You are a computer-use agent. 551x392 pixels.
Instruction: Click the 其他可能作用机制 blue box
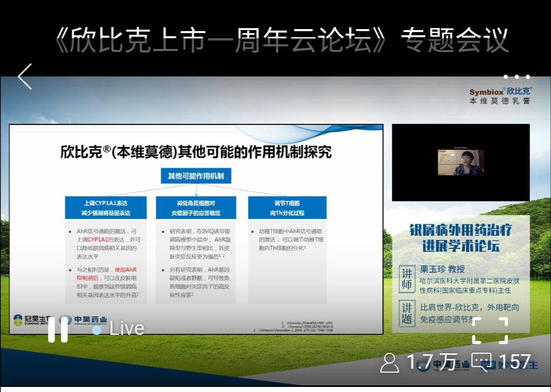(196, 176)
